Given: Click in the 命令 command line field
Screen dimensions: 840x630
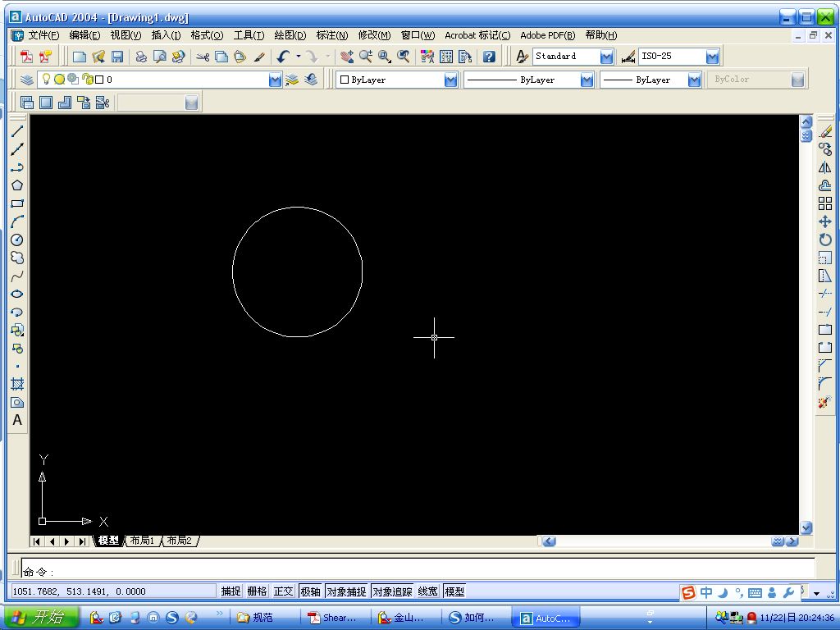Looking at the screenshot, I should [x=418, y=569].
